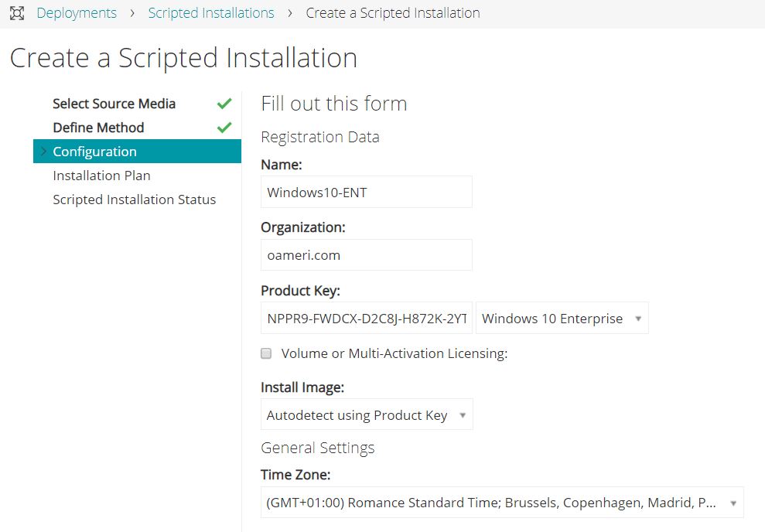Select the Configuration step
765x532 pixels.
[137, 151]
